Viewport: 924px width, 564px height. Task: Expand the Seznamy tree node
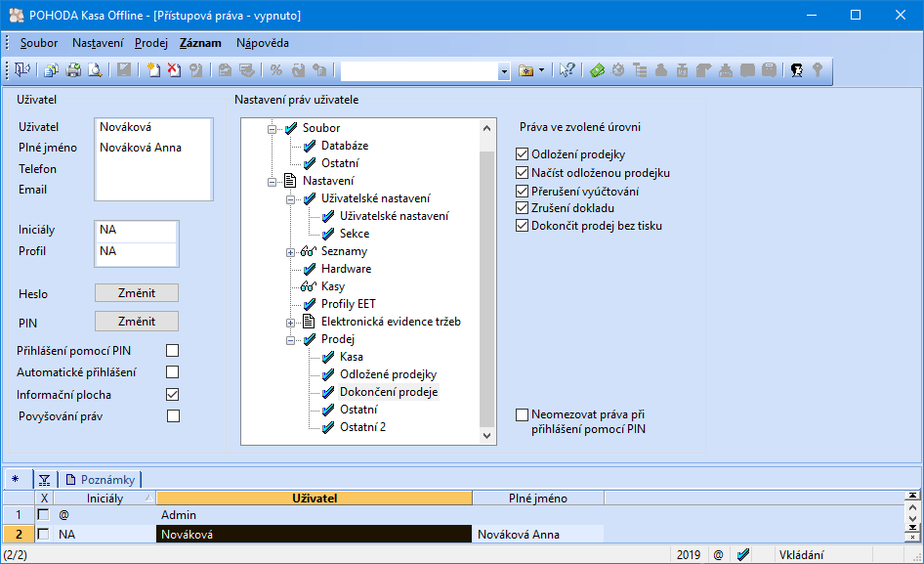(x=290, y=252)
